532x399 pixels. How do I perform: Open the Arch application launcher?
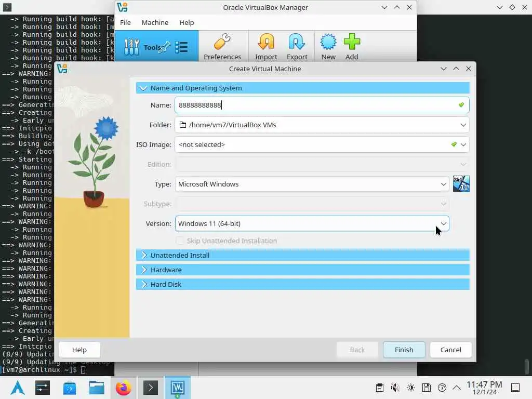[x=17, y=388]
